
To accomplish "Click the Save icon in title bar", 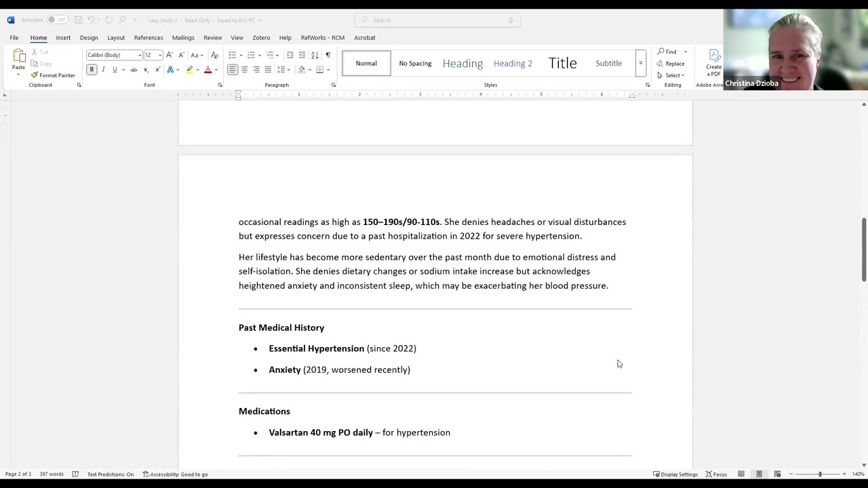I will click(78, 20).
